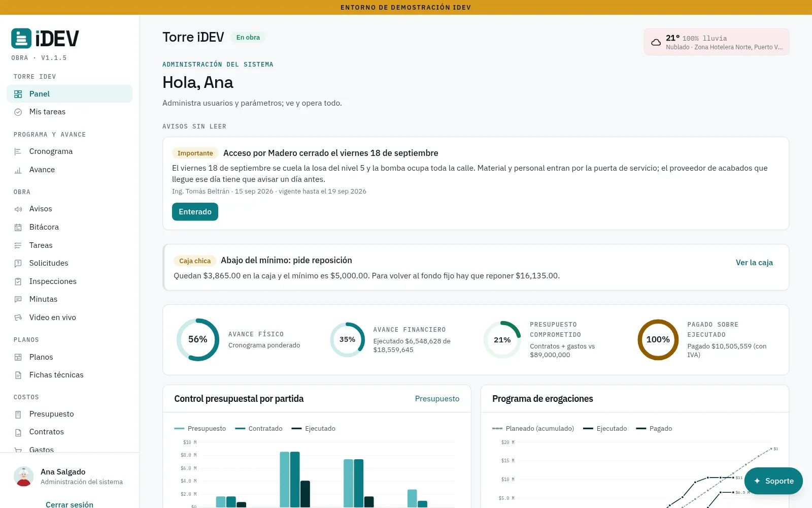
Task: Click the Fichas técnicas document icon
Action: pos(18,375)
